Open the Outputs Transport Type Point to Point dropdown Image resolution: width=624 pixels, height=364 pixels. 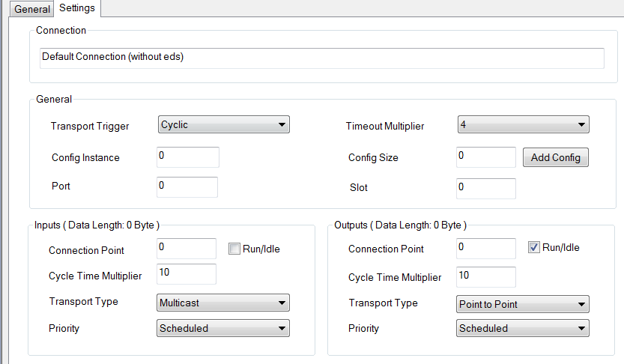(523, 304)
